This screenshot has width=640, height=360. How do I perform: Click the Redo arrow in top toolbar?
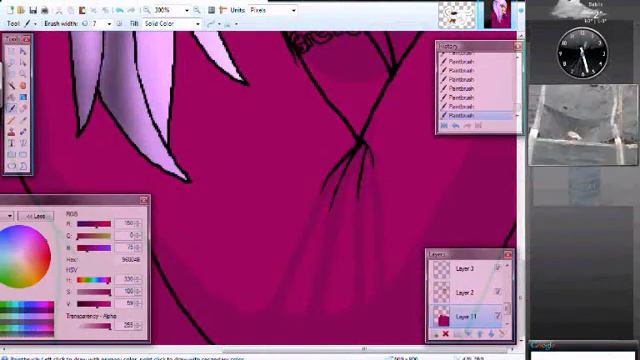point(131,10)
